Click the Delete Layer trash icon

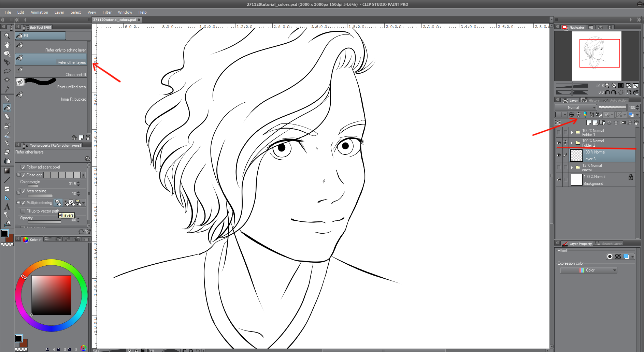(636, 122)
